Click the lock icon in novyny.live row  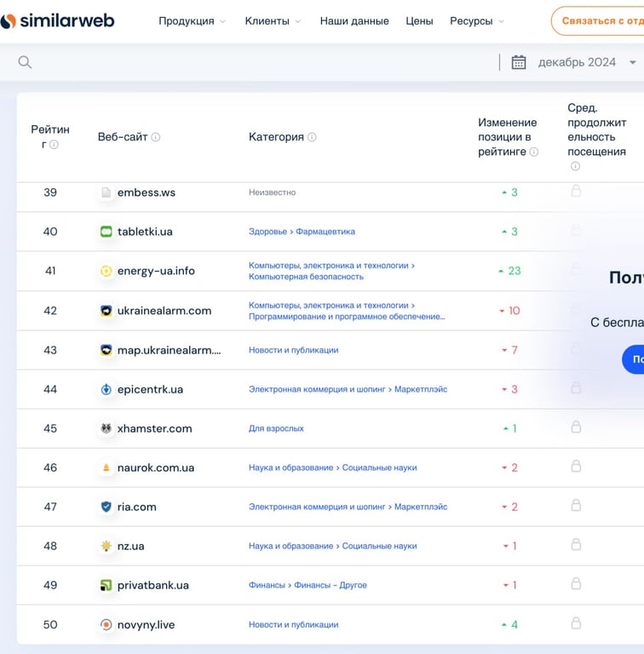[x=576, y=622]
